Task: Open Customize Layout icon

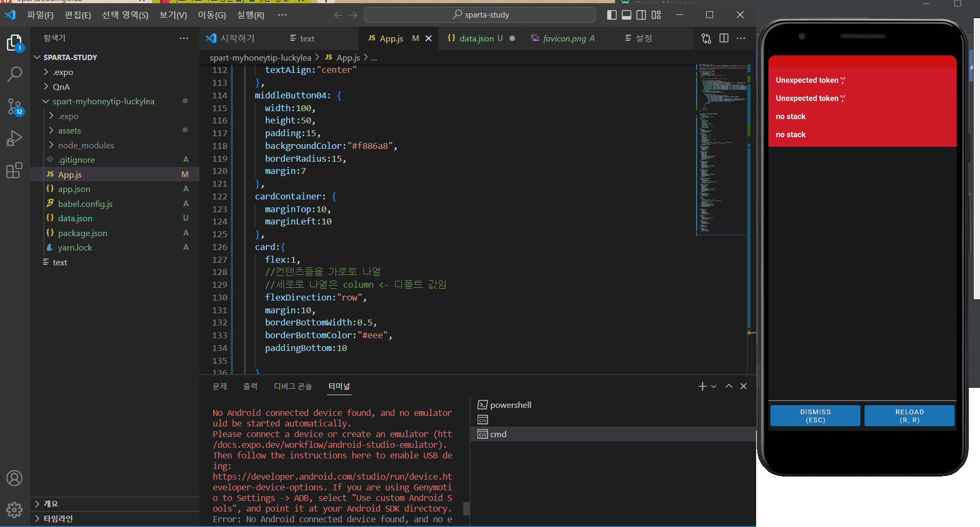Action: pyautogui.click(x=656, y=15)
